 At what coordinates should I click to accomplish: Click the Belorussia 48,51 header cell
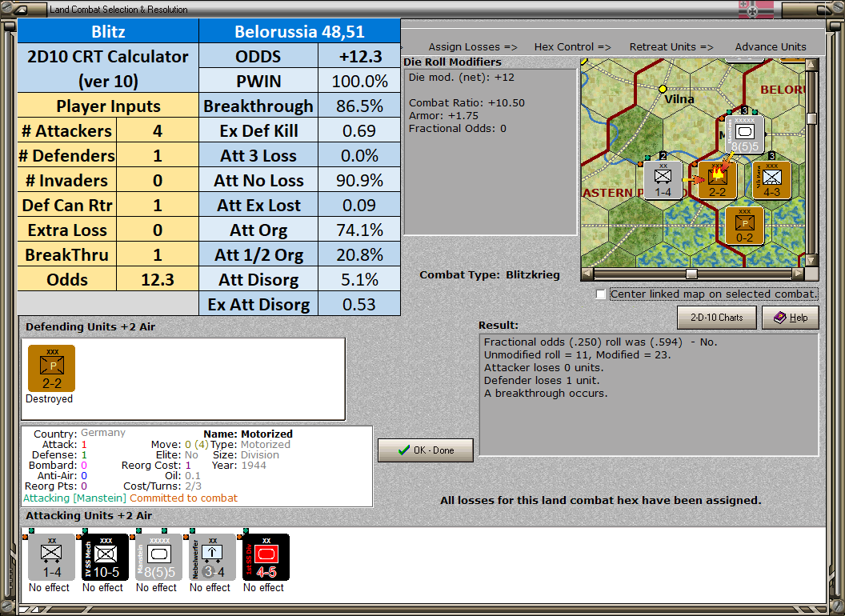click(299, 31)
